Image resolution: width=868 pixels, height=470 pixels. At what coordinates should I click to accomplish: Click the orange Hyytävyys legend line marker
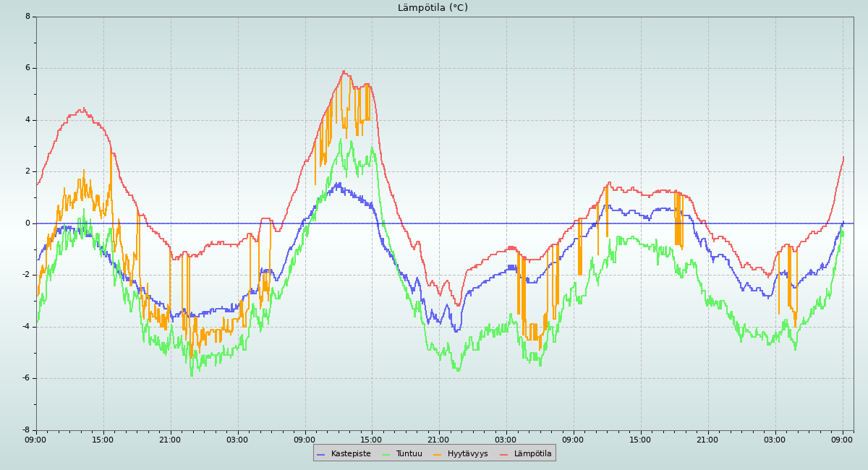tap(438, 454)
